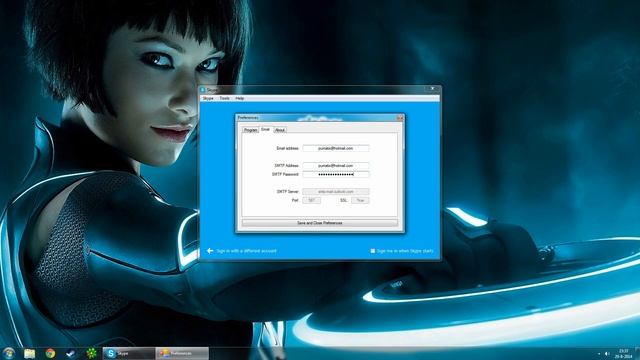Click the Port number field

(x=311, y=200)
